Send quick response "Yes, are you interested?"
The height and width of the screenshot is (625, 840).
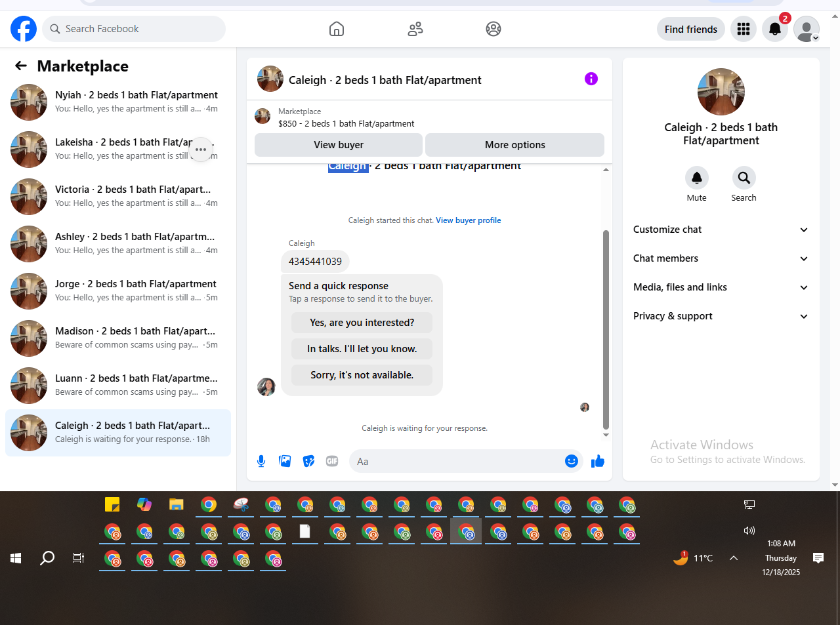click(x=362, y=323)
